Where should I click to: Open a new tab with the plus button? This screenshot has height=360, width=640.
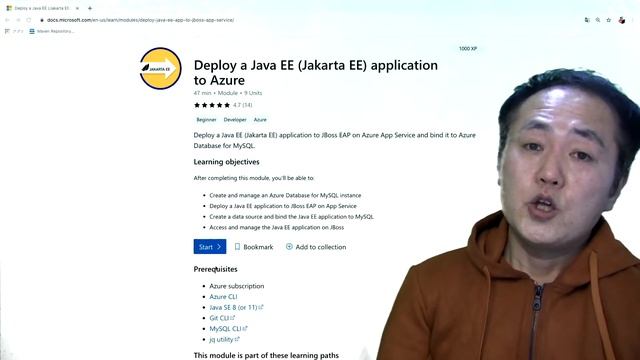click(x=90, y=8)
